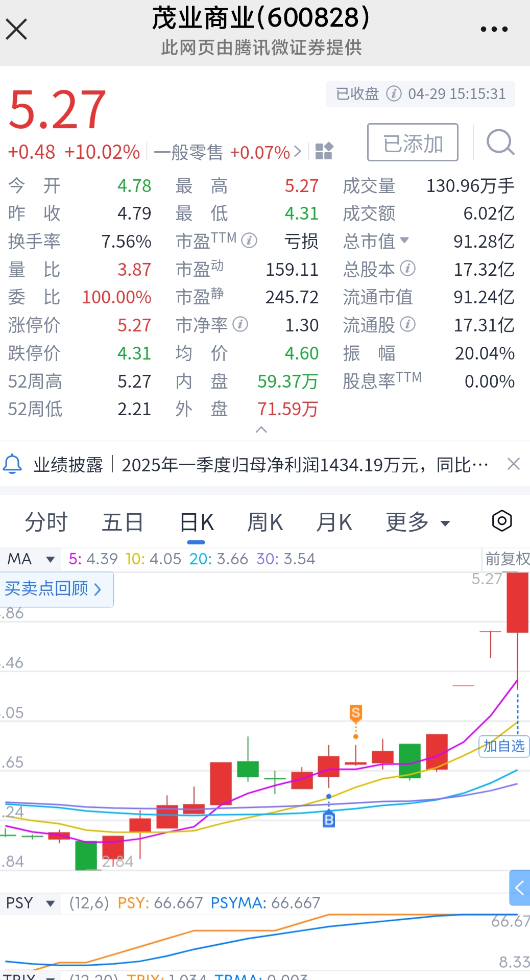Tap info icon next to 流通股
The image size is (530, 980).
coord(407,324)
